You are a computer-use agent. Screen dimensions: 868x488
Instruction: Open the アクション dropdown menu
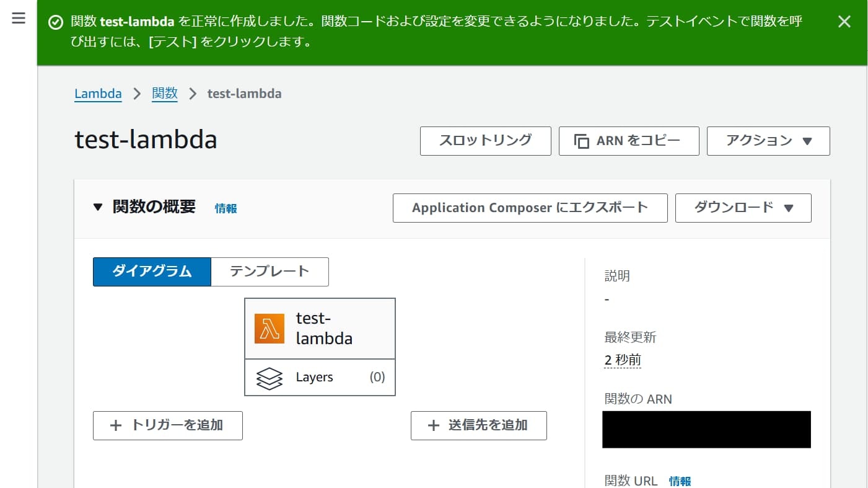[x=768, y=141]
